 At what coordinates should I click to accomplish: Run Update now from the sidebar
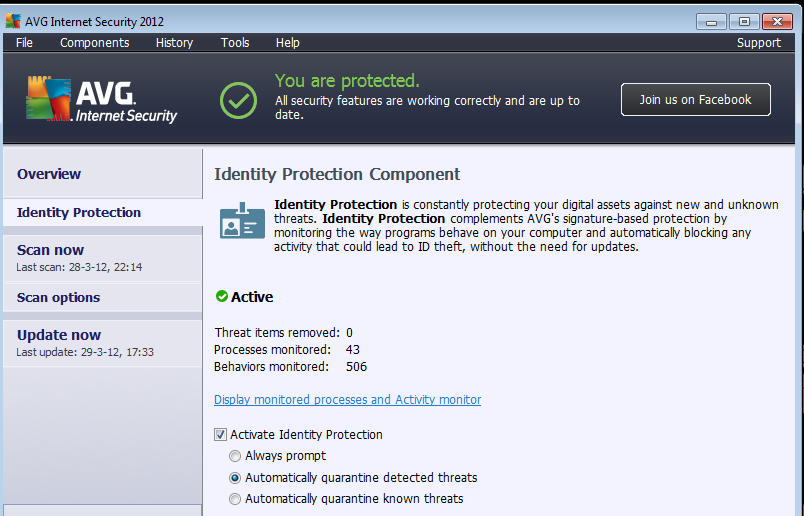tap(59, 335)
